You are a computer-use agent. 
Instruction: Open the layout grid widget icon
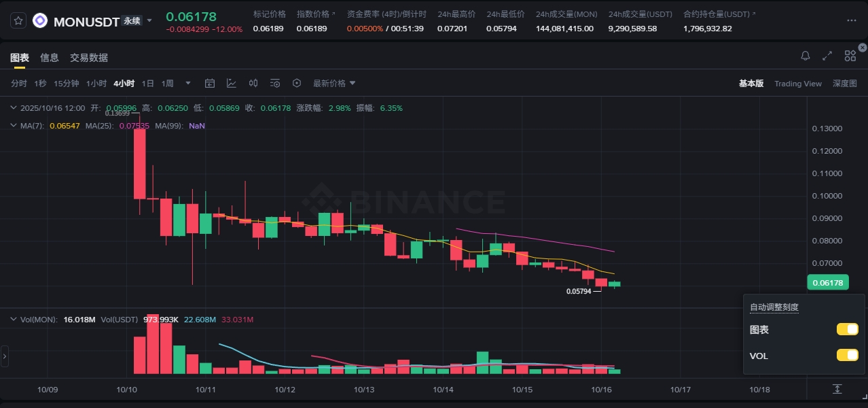pyautogui.click(x=850, y=56)
